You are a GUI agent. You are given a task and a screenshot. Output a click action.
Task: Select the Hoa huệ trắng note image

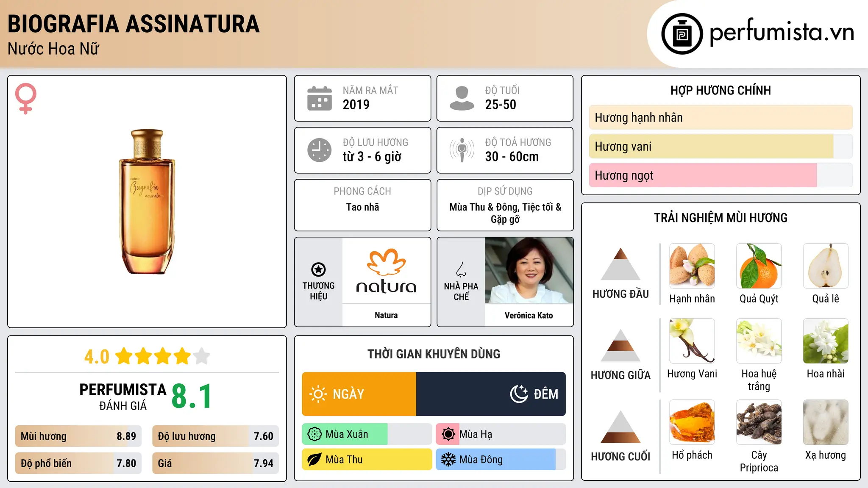coord(759,341)
